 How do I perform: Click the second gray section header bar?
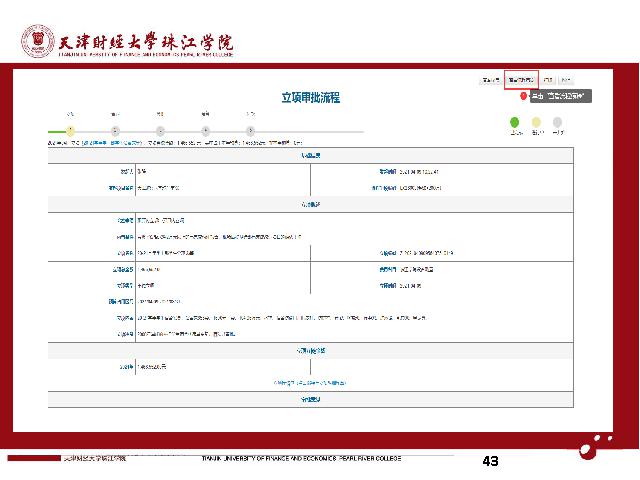coord(311,204)
